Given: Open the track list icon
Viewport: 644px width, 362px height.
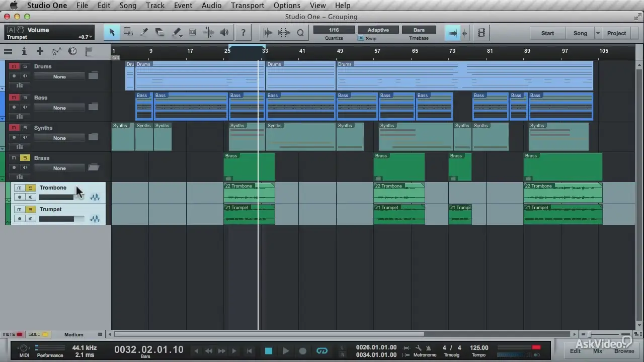Looking at the screenshot, I should click(x=8, y=51).
